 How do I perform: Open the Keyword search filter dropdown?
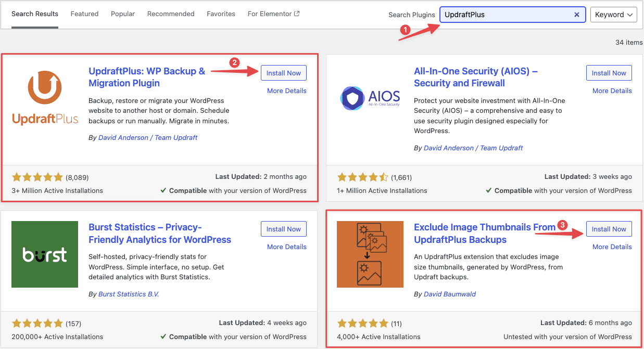(613, 15)
